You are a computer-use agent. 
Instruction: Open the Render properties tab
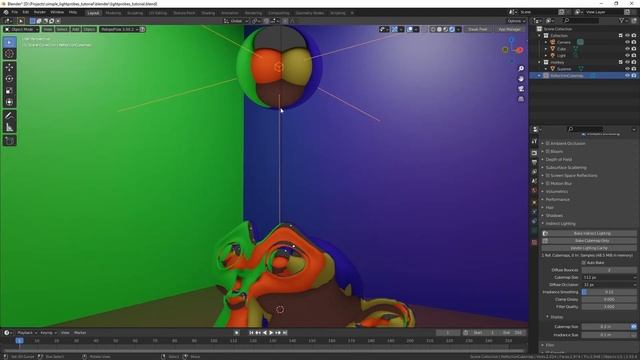[x=534, y=153]
